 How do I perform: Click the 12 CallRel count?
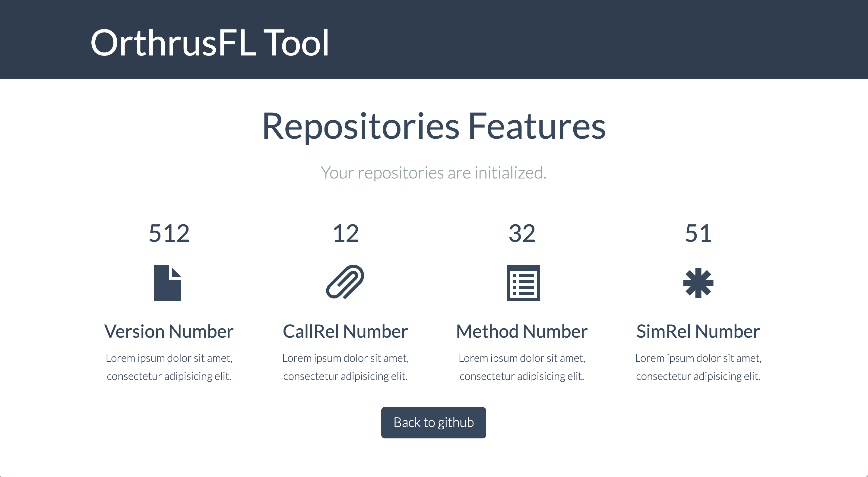pyautogui.click(x=346, y=233)
